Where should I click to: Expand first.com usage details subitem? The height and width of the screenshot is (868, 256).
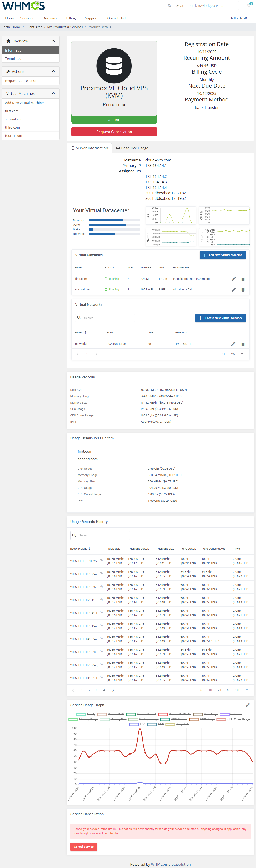point(73,451)
